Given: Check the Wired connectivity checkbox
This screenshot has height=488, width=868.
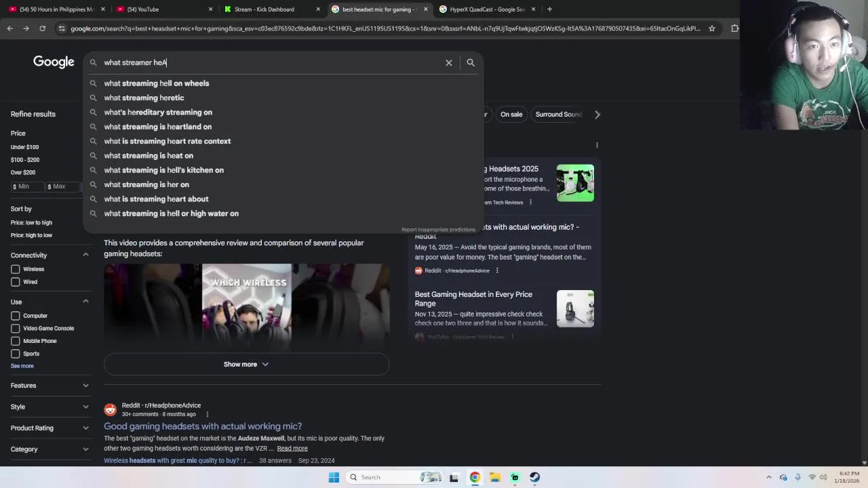Looking at the screenshot, I should coord(16,282).
